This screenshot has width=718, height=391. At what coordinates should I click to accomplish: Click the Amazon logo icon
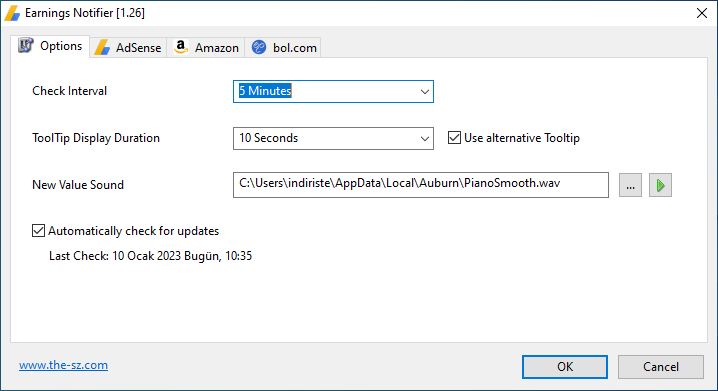[181, 47]
